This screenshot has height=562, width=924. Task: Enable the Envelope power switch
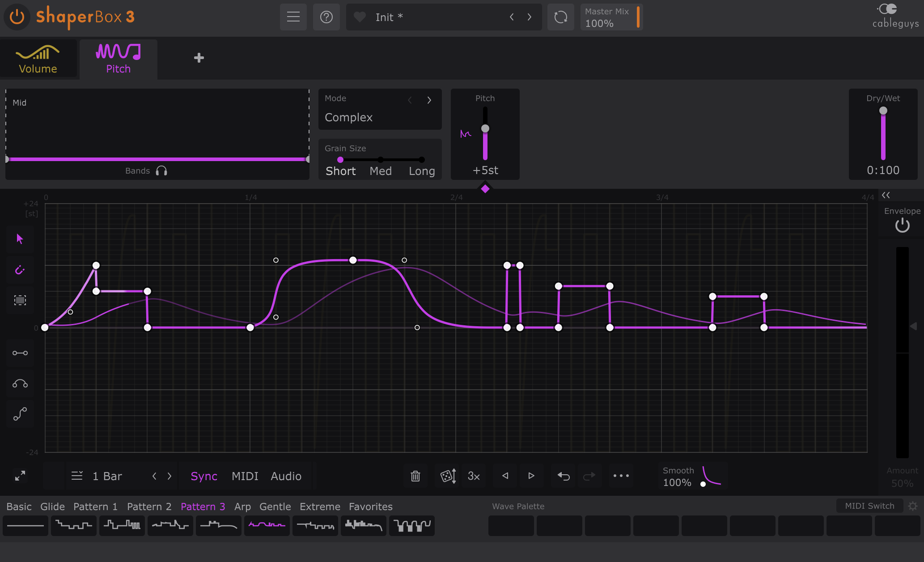pos(902,226)
